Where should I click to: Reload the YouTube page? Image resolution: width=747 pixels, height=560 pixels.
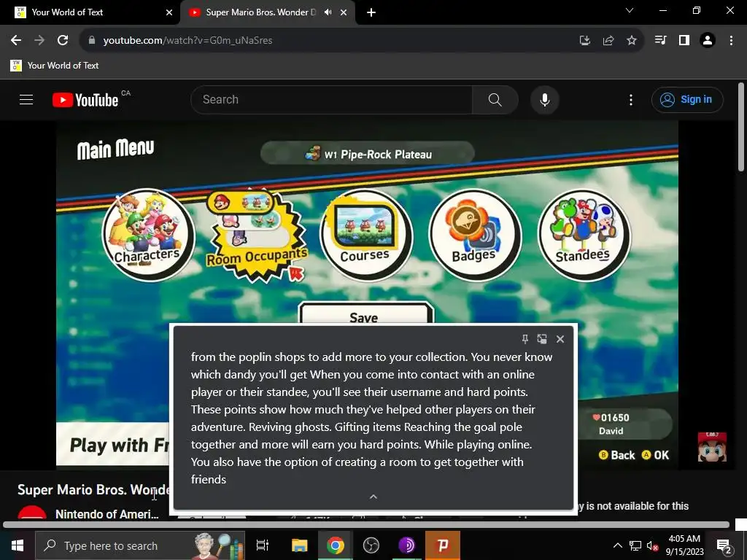pos(63,41)
